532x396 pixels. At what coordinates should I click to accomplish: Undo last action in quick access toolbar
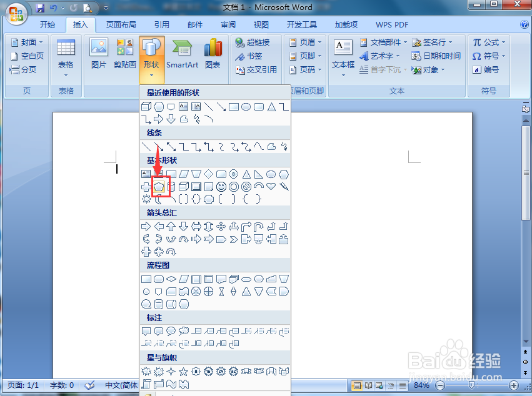coord(53,7)
